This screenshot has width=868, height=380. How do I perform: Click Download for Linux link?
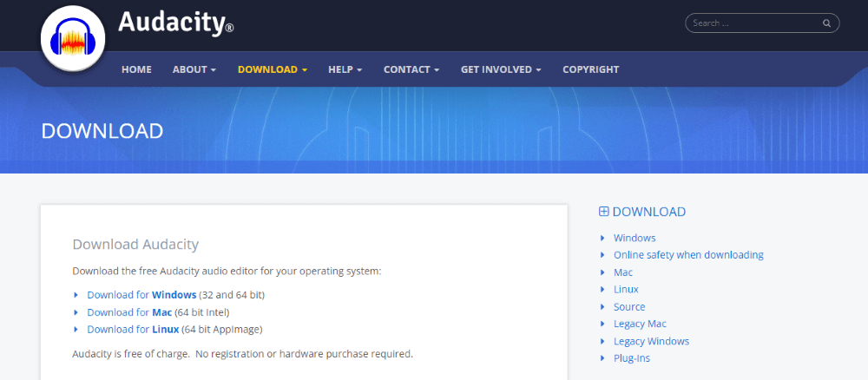[x=133, y=330]
